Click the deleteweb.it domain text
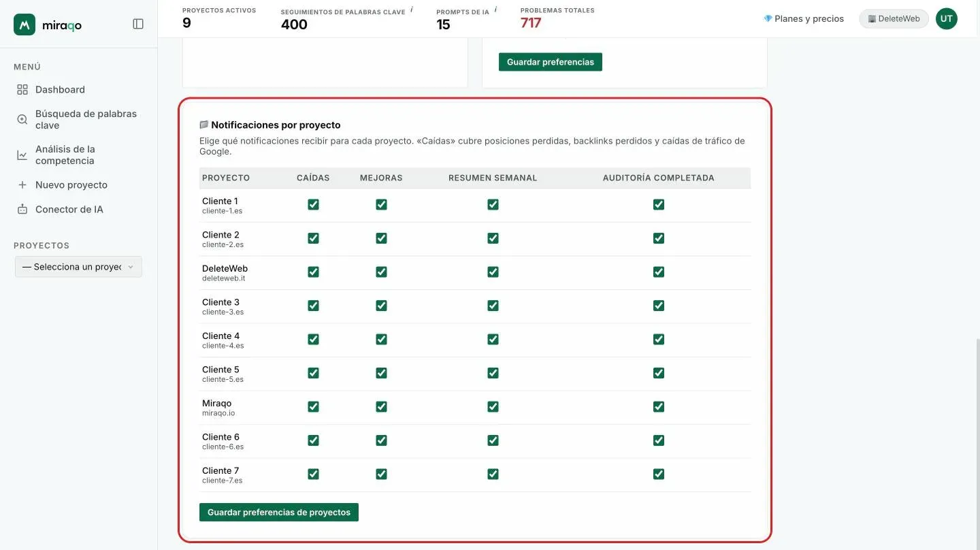The image size is (980, 550). click(223, 278)
